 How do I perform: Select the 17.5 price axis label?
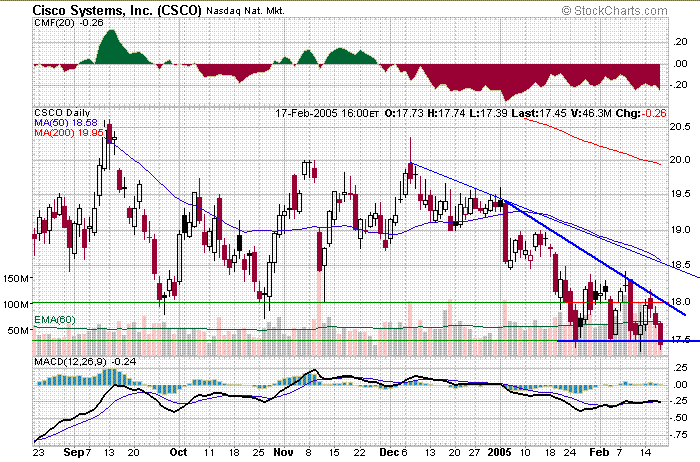[x=680, y=340]
